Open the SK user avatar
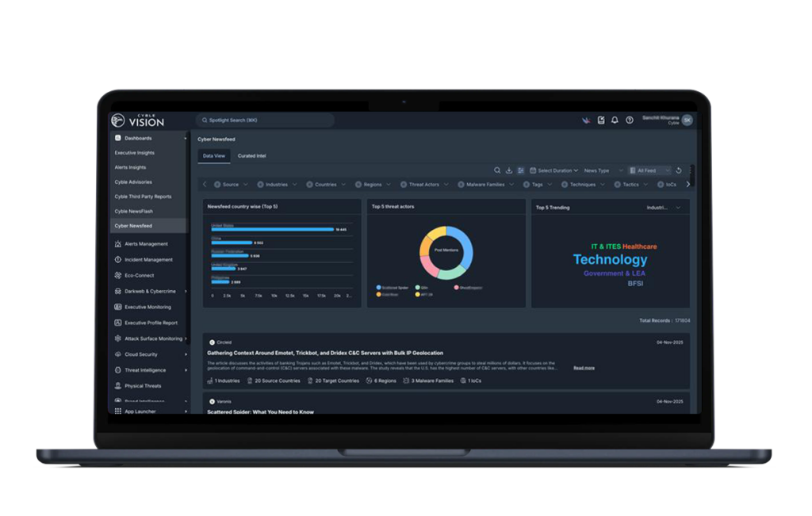Viewport: 812px width, 516px height. pyautogui.click(x=688, y=120)
